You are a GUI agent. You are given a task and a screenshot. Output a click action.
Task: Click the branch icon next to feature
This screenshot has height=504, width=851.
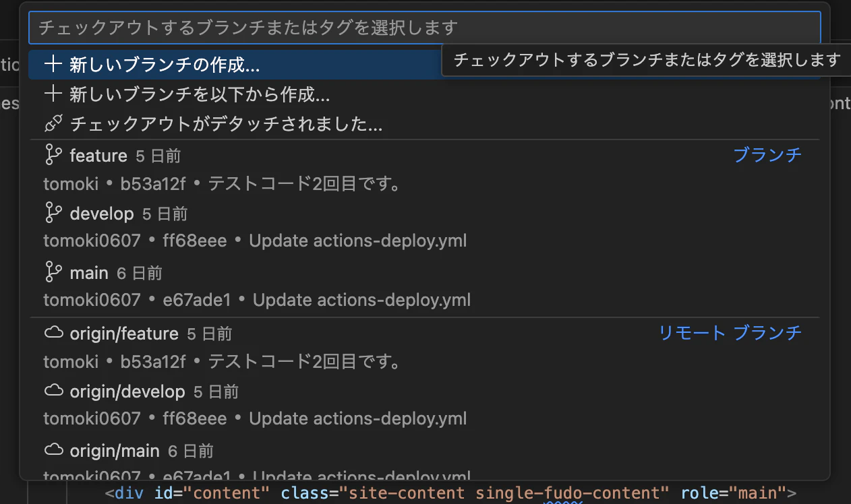coord(53,156)
